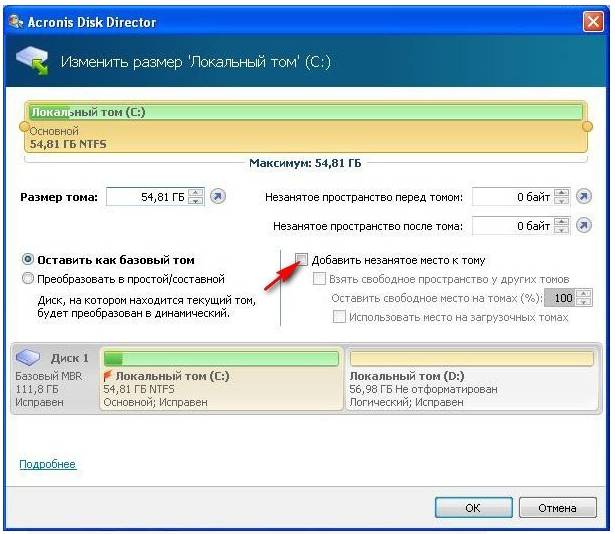This screenshot has height=534, width=615.
Task: Select Оставить как базовый том radio button
Action: [x=28, y=259]
